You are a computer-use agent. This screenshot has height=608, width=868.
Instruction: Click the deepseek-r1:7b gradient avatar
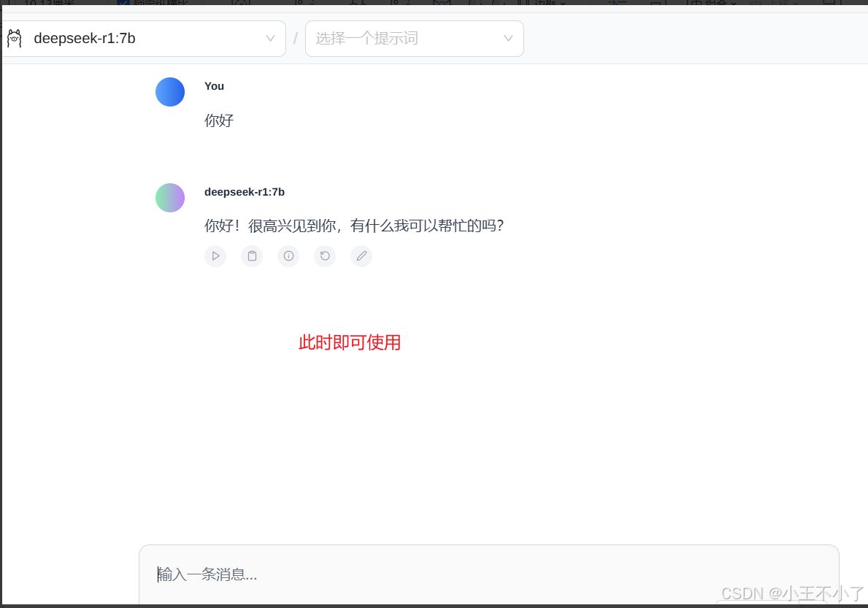[170, 198]
